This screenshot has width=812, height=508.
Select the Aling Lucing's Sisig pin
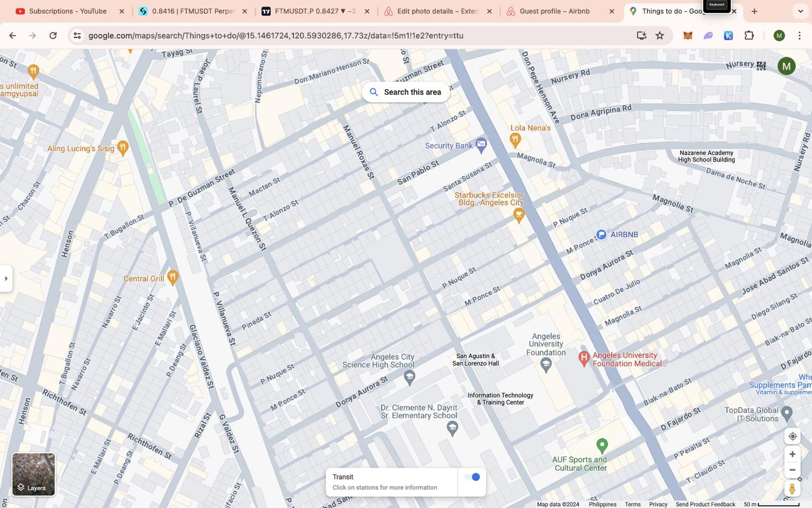(122, 148)
